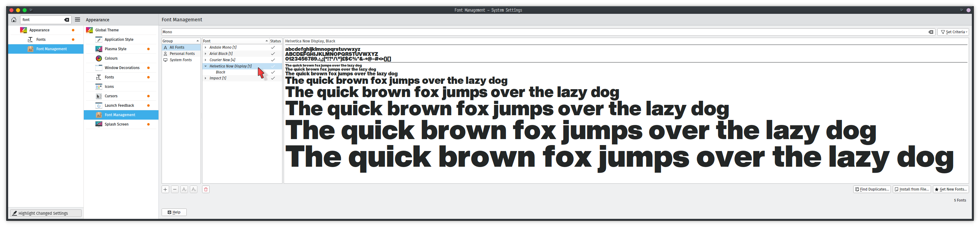Click the status checkmark for Impact
Image resolution: width=980 pixels, height=227 pixels.
(x=273, y=78)
